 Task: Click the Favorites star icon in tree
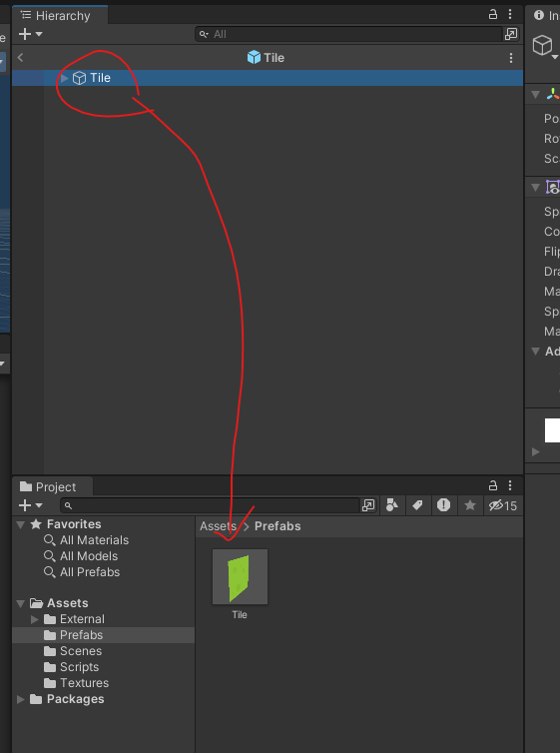coord(36,524)
